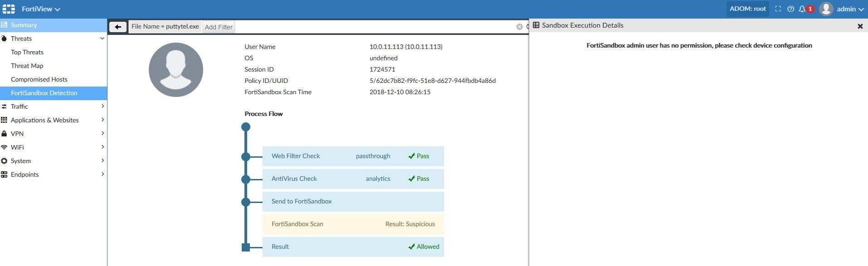Viewport: 868px width, 266px height.
Task: Open notifications bell icon
Action: coord(802,9)
